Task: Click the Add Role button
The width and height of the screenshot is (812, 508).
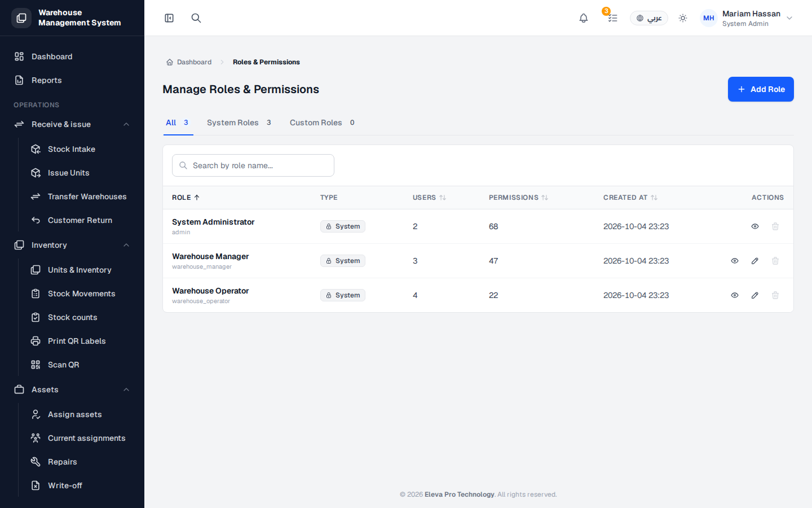Action: [761, 89]
